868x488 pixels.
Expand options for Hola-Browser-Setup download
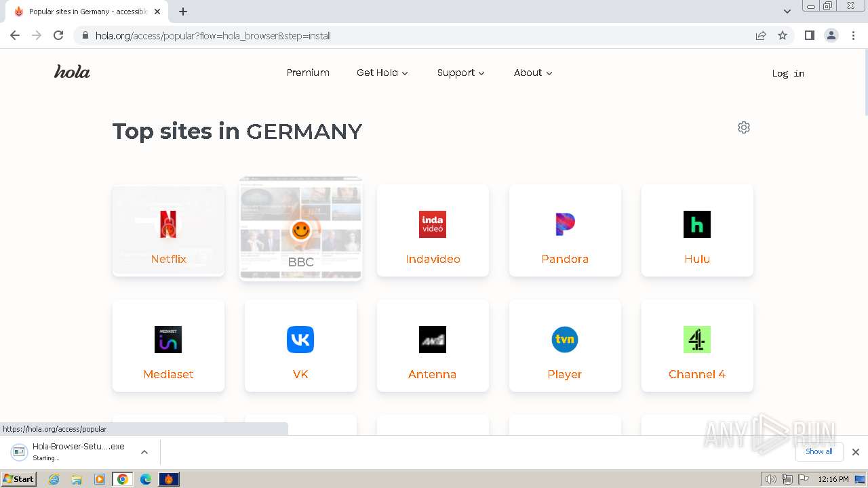(144, 452)
